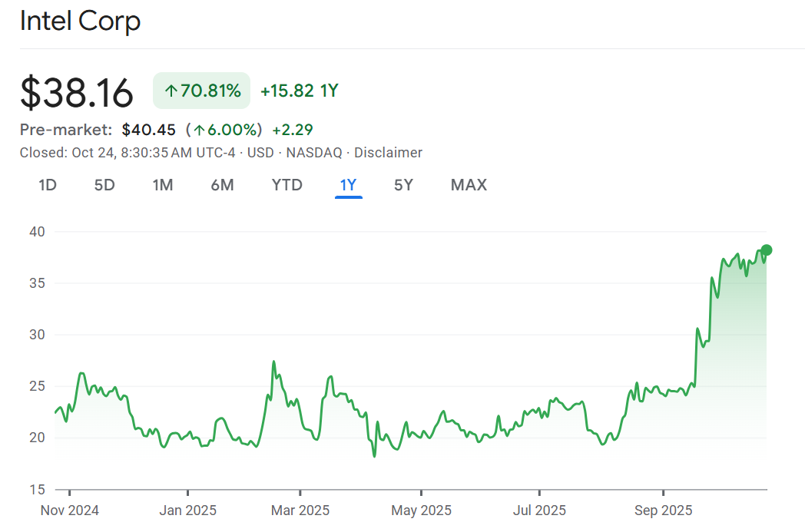Click the Nov 2024 axis label
This screenshot has width=805, height=532.
tap(69, 510)
